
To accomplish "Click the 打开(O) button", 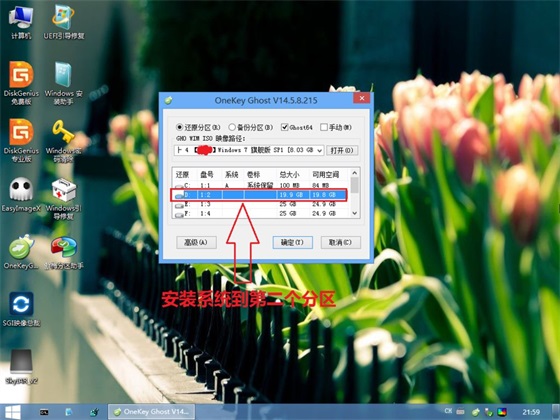I will pyautogui.click(x=342, y=150).
